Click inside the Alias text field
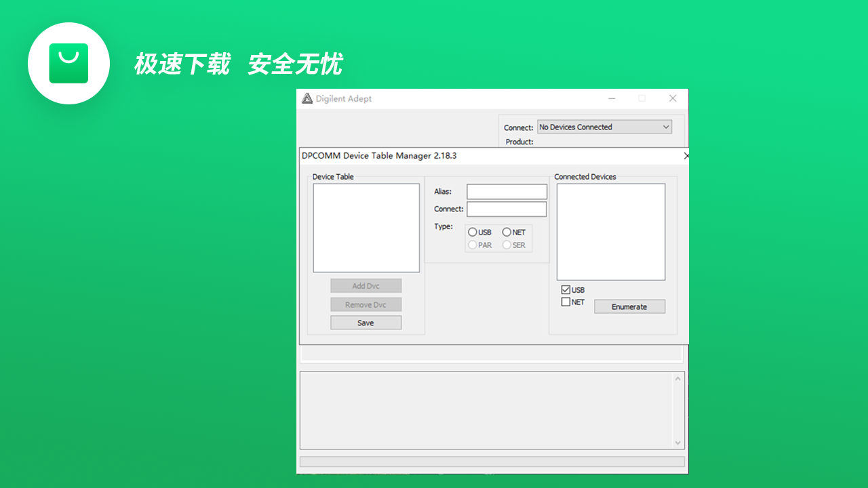This screenshot has width=868, height=488. pyautogui.click(x=506, y=191)
